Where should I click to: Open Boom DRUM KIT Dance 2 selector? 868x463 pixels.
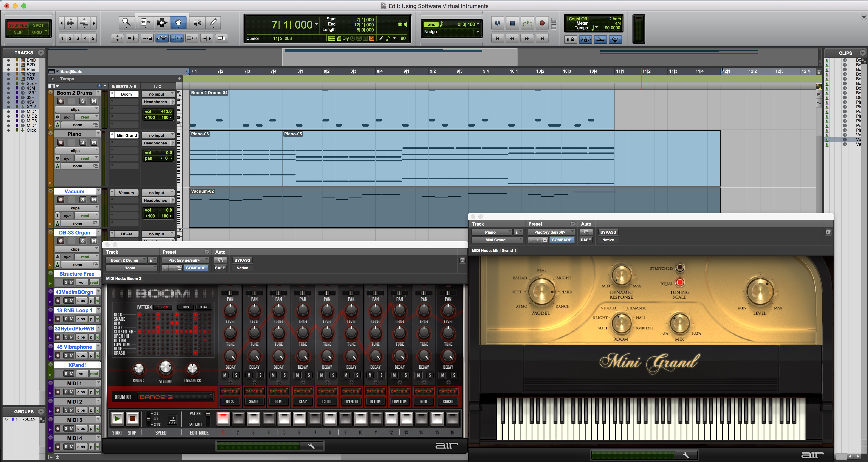coord(175,397)
